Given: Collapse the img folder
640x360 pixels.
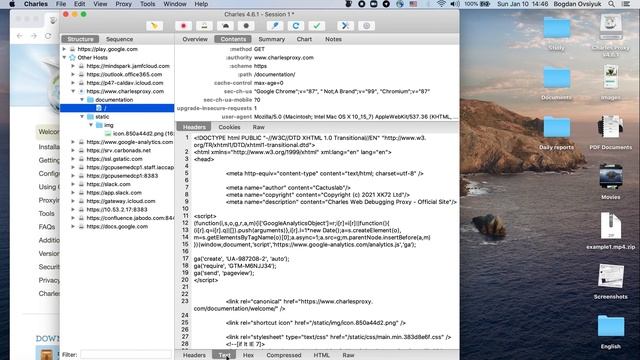Looking at the screenshot, I should coord(91,125).
